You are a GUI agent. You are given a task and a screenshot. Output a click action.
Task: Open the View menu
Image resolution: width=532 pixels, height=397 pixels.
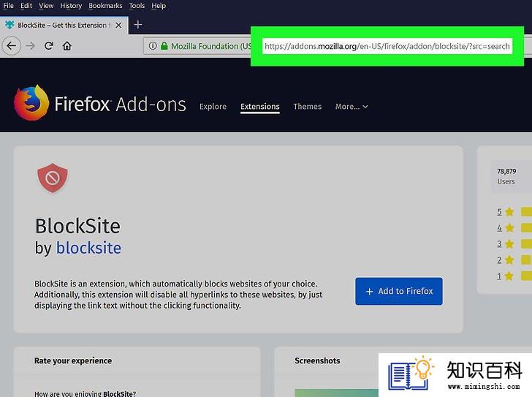pyautogui.click(x=46, y=6)
